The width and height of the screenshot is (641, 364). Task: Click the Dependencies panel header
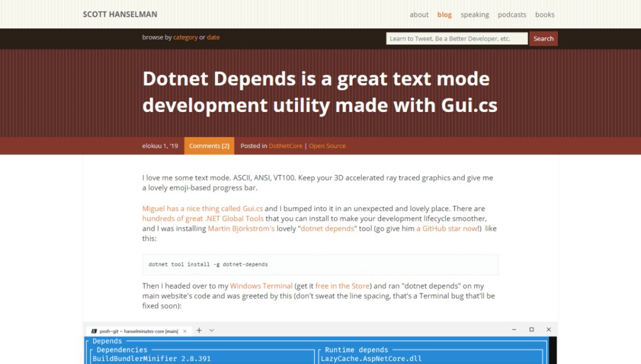[x=122, y=350]
